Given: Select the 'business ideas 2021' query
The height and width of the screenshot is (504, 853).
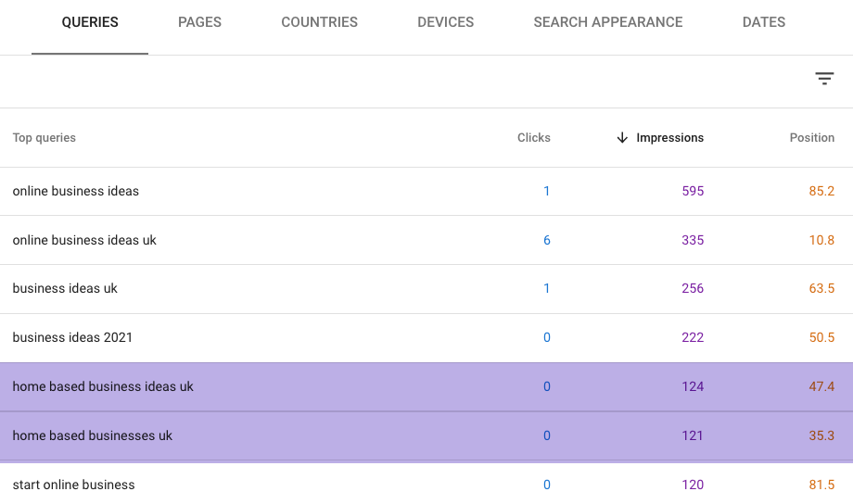Looking at the screenshot, I should click(72, 338).
